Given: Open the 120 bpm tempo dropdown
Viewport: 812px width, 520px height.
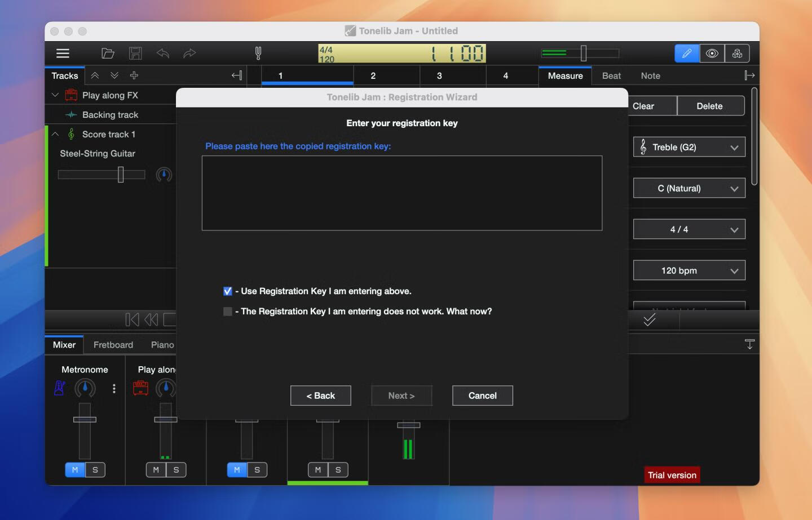Looking at the screenshot, I should (689, 270).
